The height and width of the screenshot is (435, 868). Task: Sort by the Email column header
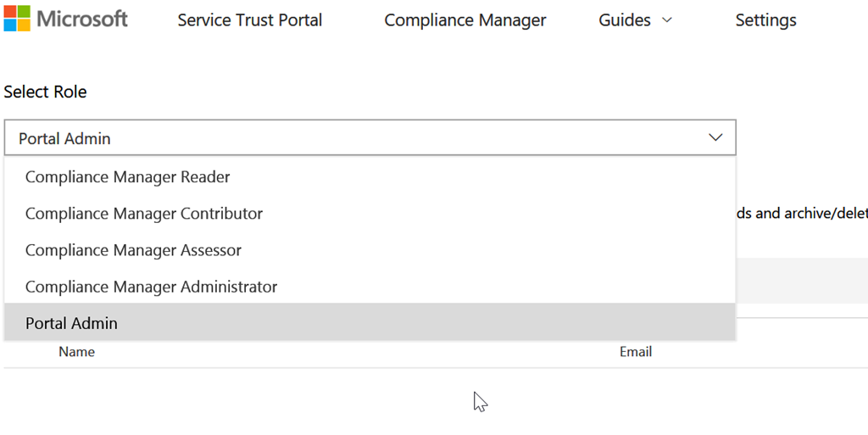coord(635,352)
